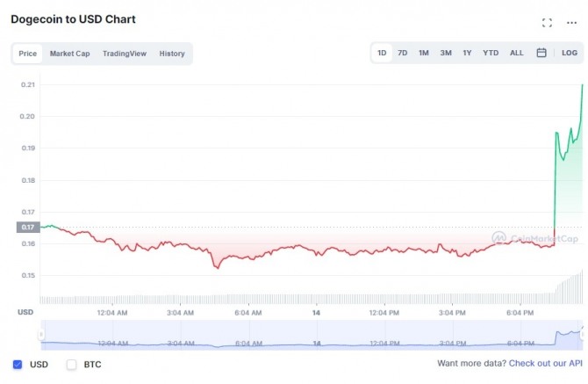Open the "Check out our API" link
The height and width of the screenshot is (384, 588).
pyautogui.click(x=545, y=363)
